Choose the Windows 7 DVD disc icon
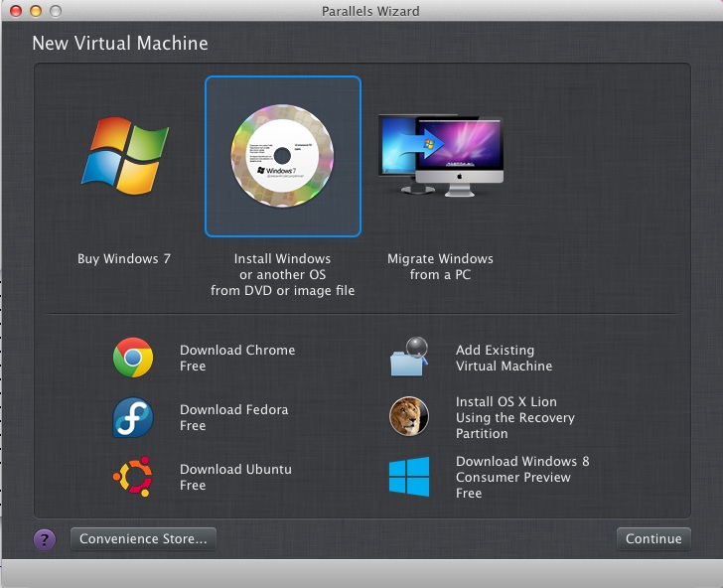 pyautogui.click(x=282, y=156)
